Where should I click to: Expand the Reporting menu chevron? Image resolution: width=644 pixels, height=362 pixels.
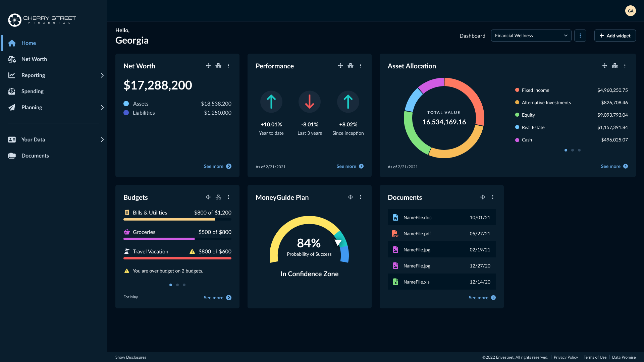(x=102, y=75)
